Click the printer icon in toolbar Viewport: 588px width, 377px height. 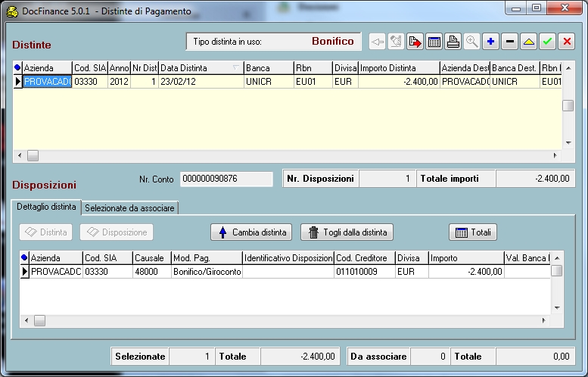[453, 42]
